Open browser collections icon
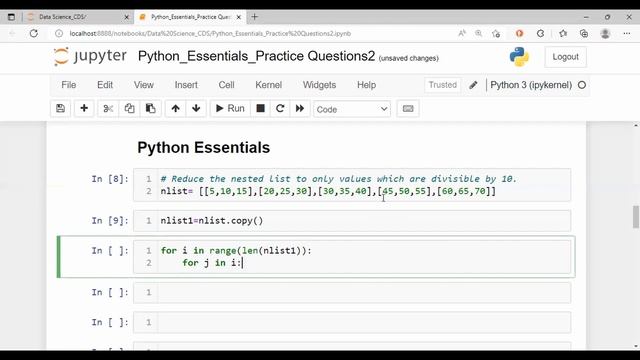The image size is (640, 360). pyautogui.click(x=584, y=33)
